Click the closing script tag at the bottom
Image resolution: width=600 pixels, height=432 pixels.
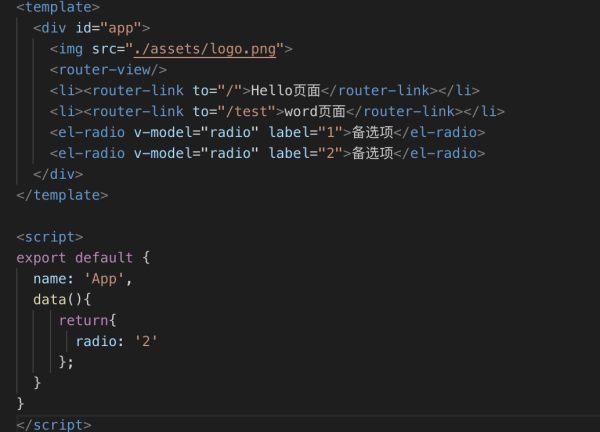[54, 425]
